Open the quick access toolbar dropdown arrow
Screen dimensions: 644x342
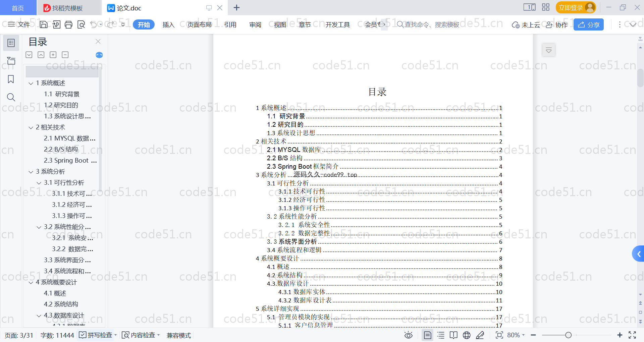coord(123,24)
